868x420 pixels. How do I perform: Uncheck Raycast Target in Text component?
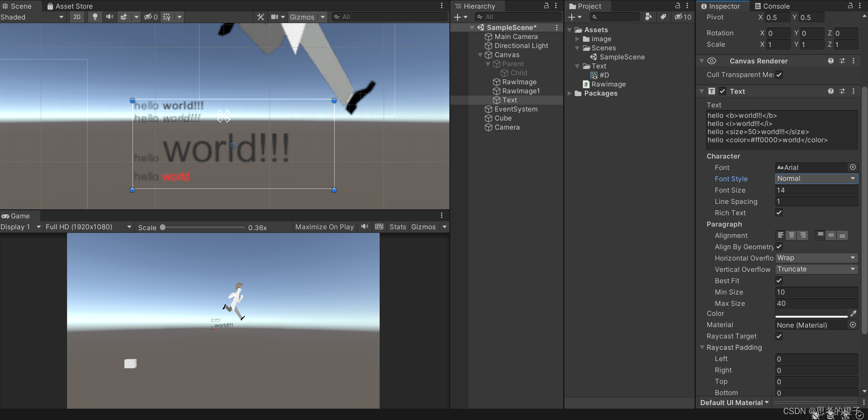click(779, 336)
